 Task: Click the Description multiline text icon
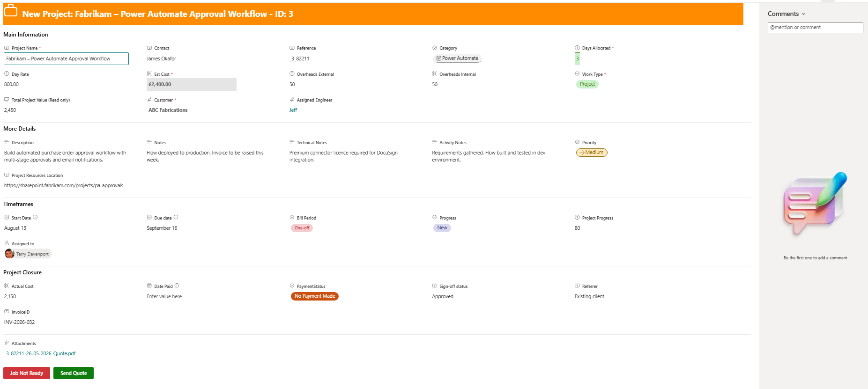coord(7,142)
